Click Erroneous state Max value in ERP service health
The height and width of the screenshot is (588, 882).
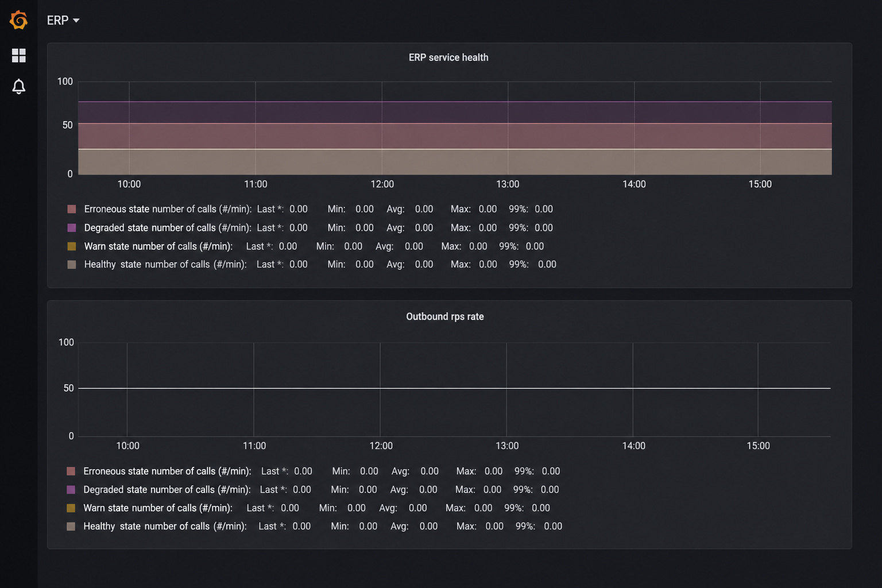[x=488, y=209]
